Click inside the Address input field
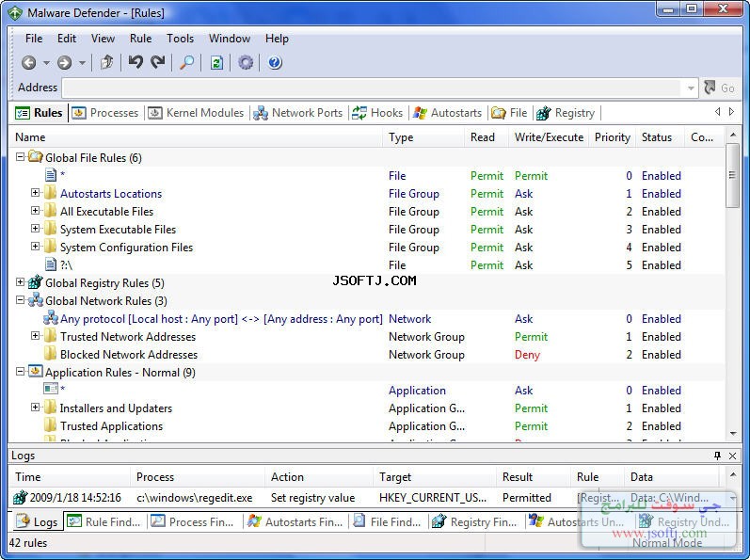This screenshot has height=560, width=750. click(x=373, y=88)
